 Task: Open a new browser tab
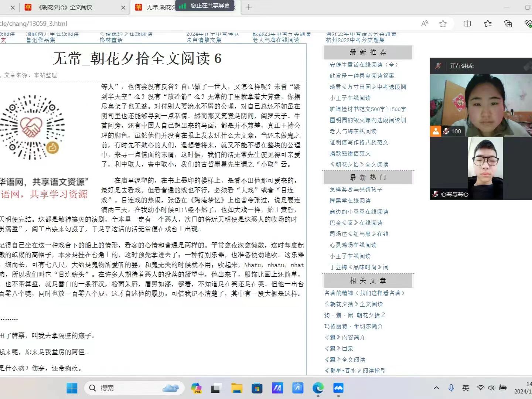click(x=249, y=7)
